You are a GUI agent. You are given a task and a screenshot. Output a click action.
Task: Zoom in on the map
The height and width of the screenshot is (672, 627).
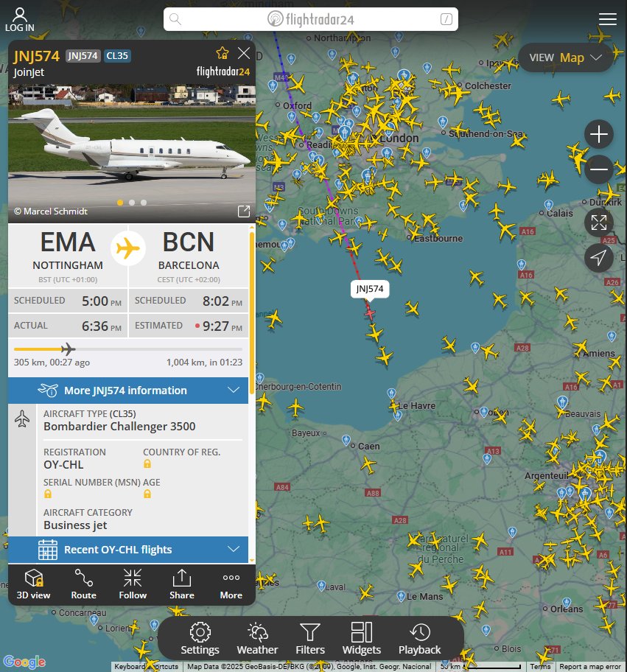(x=599, y=134)
